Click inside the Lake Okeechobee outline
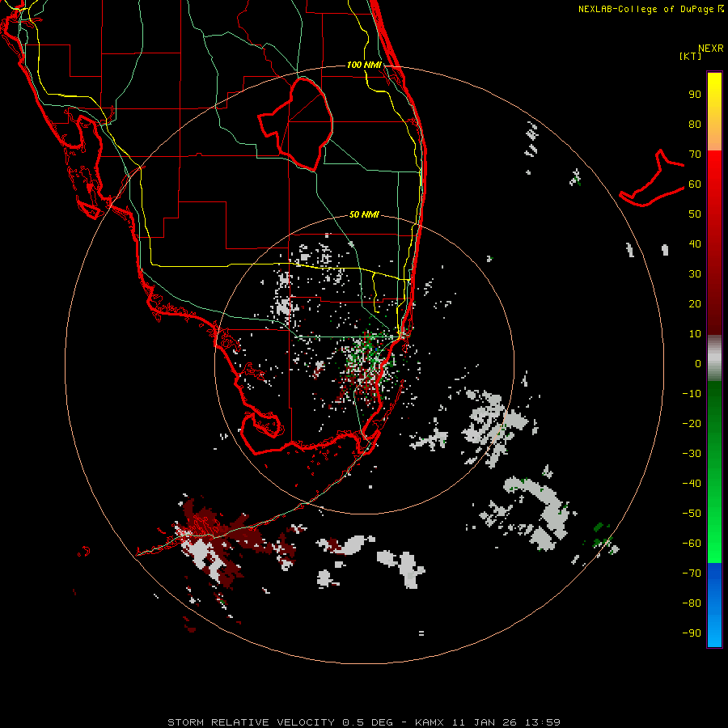Image resolution: width=728 pixels, height=728 pixels. point(302,123)
